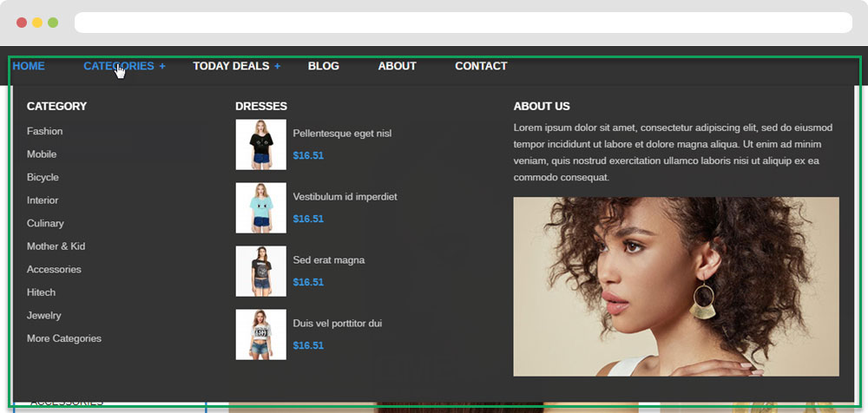This screenshot has width=868, height=413.
Task: Open the Duis vel porttitor dui thumbnail
Action: 260,334
